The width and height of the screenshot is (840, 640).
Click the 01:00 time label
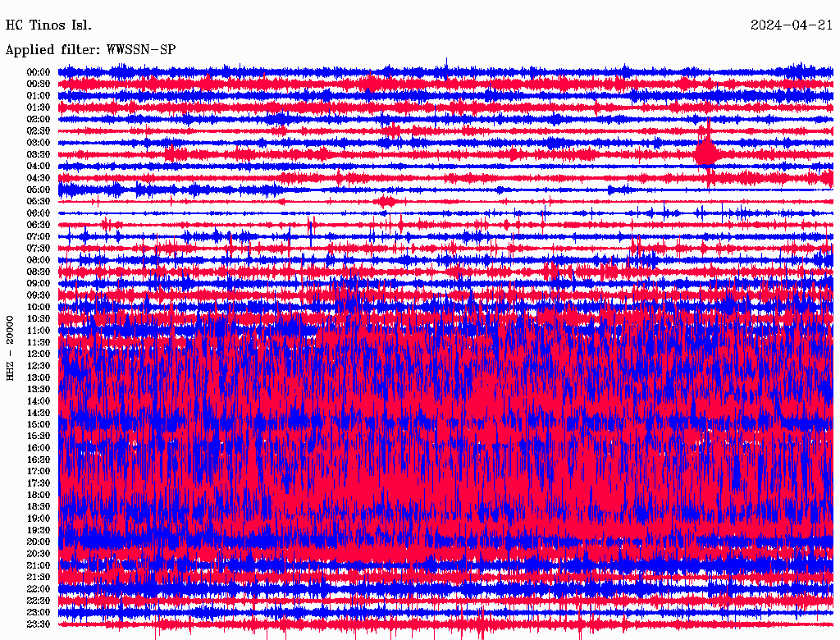pos(39,95)
